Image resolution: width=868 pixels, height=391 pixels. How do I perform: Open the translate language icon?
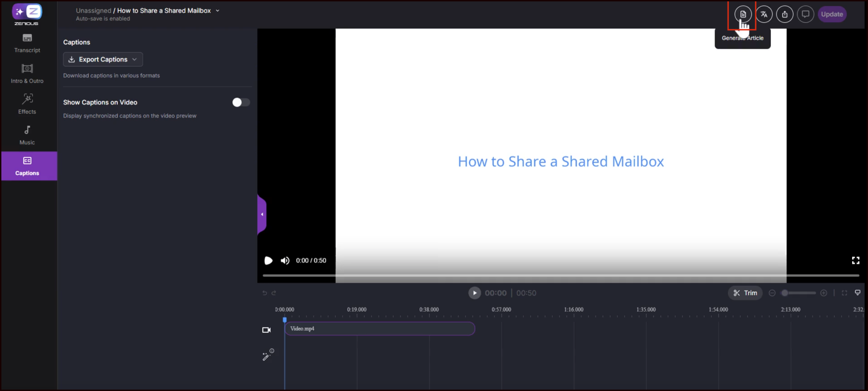coord(764,14)
